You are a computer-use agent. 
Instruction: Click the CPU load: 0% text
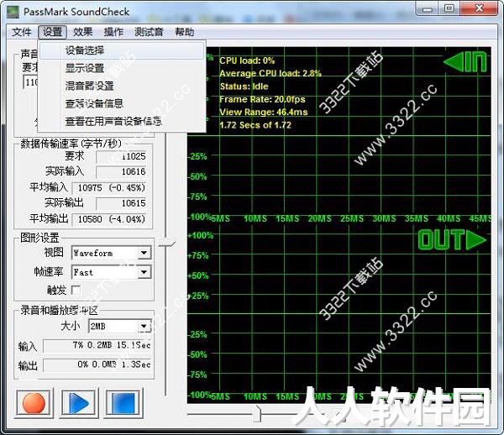pos(247,60)
